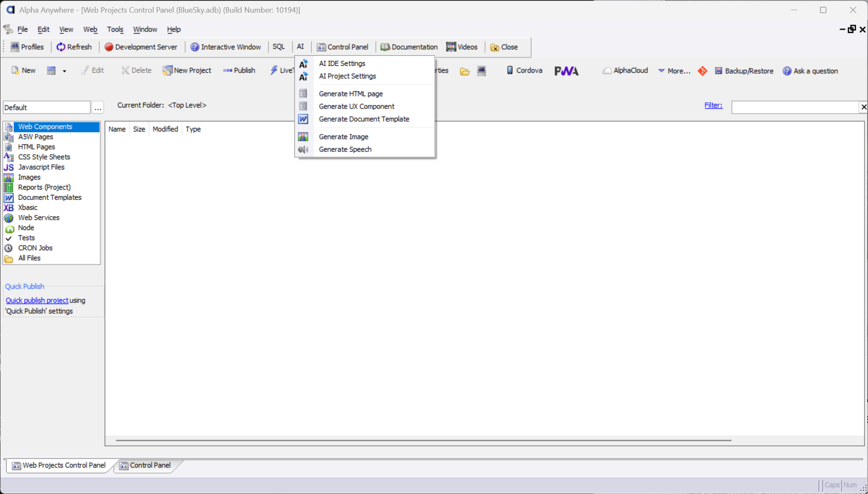This screenshot has height=494, width=868.
Task: Open the Window menu
Action: 145,29
